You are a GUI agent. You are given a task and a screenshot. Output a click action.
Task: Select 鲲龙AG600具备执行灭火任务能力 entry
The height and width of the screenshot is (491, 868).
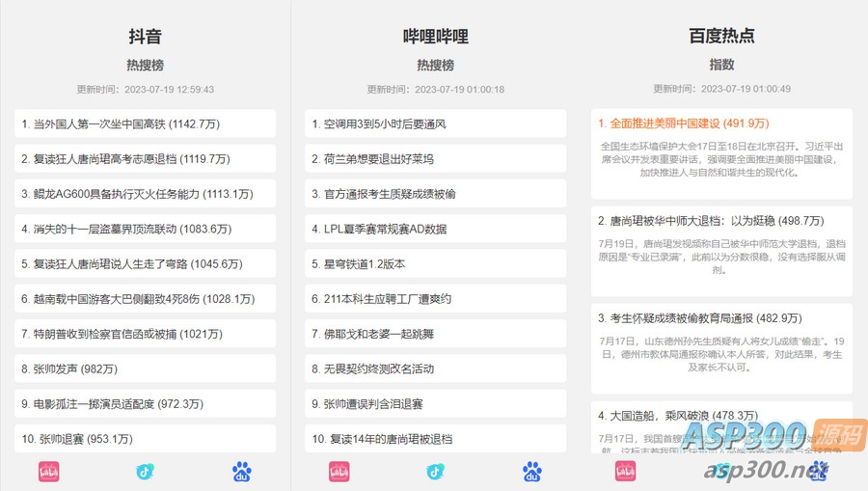pyautogui.click(x=145, y=193)
